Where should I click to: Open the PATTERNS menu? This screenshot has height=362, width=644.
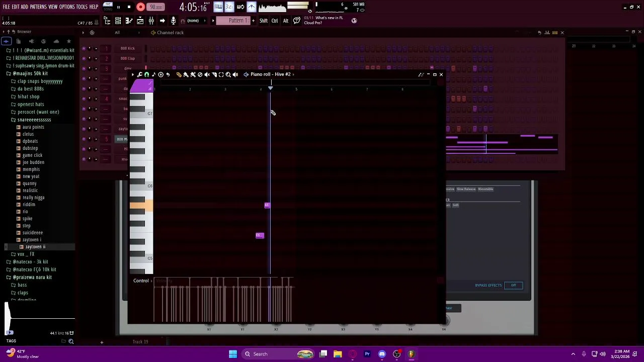tap(38, 7)
